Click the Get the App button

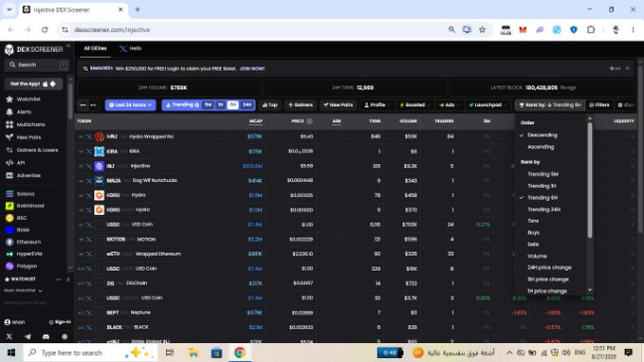(x=33, y=84)
